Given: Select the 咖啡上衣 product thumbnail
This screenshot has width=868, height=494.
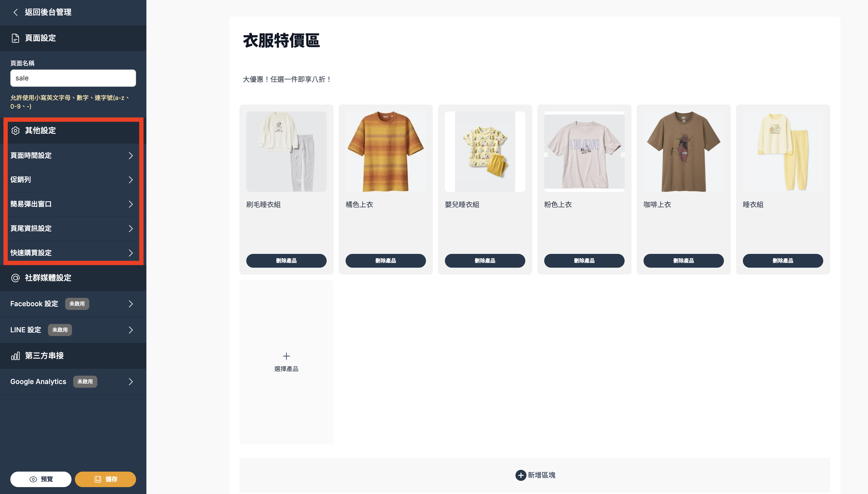Looking at the screenshot, I should (683, 151).
